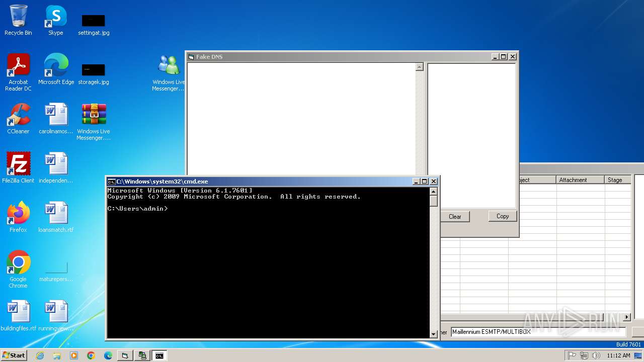Open the runningview document icon
The image size is (644, 362).
[56, 316]
